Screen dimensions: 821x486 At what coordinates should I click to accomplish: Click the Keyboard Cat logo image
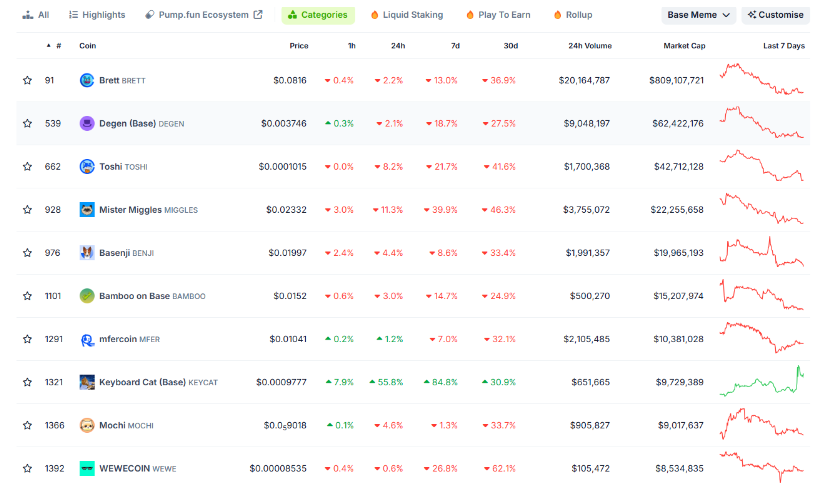[x=87, y=382]
